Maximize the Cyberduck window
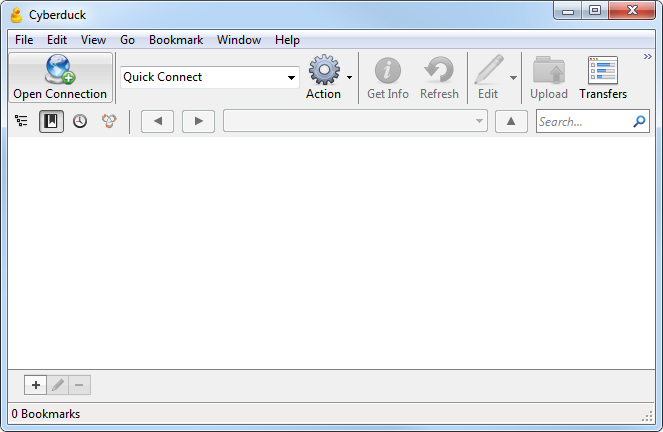Viewport: 663px width, 432px height. 595,11
